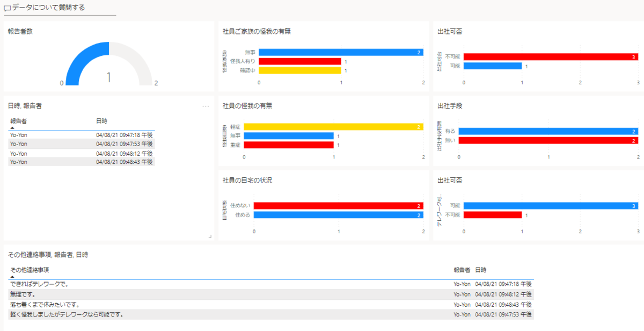Click the 'データについて質問する' Q&A box
Image resolution: width=644 pixels, height=331 pixels.
click(x=60, y=8)
